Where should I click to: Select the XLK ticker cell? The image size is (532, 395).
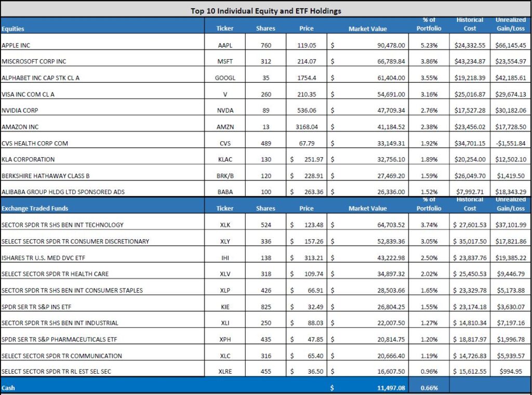click(x=225, y=222)
